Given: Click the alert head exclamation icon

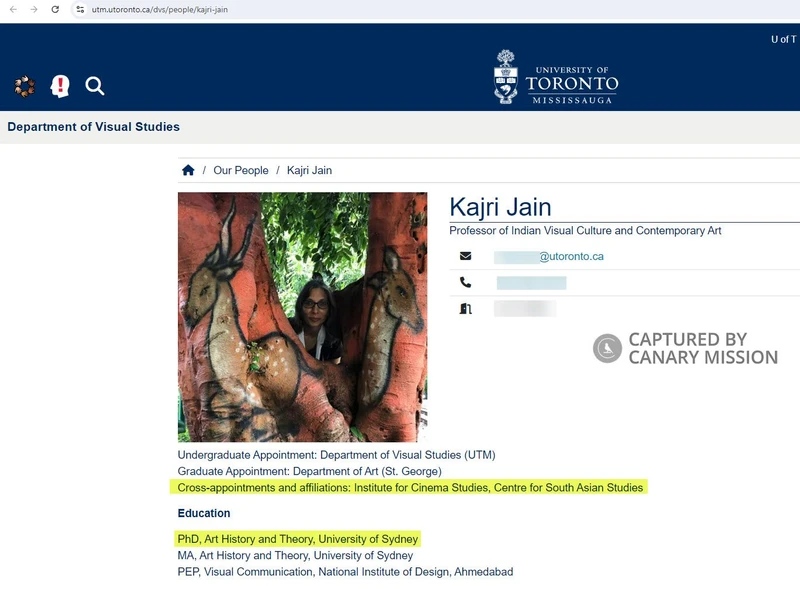Looking at the screenshot, I should pos(60,86).
